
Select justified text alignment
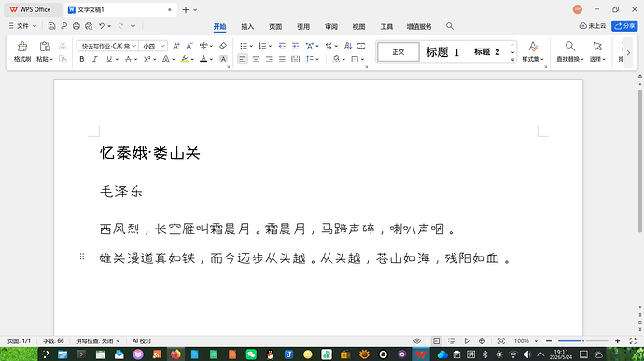[x=282, y=59]
